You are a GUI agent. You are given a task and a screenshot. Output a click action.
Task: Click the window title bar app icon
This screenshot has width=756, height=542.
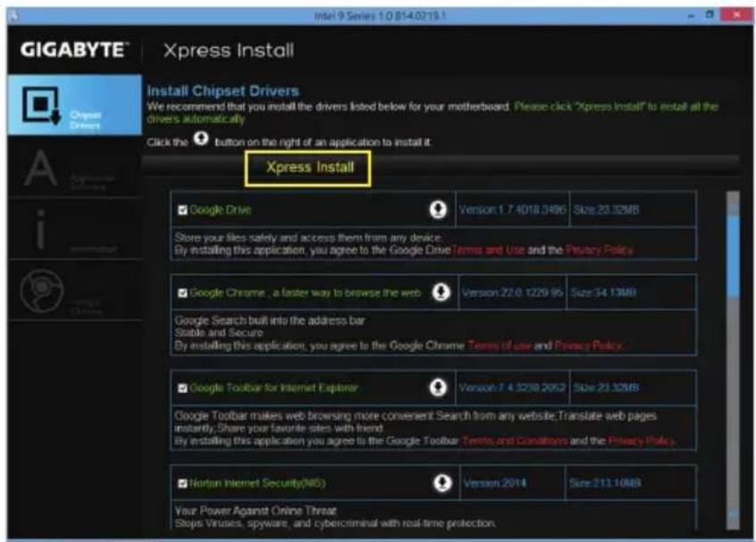point(13,15)
